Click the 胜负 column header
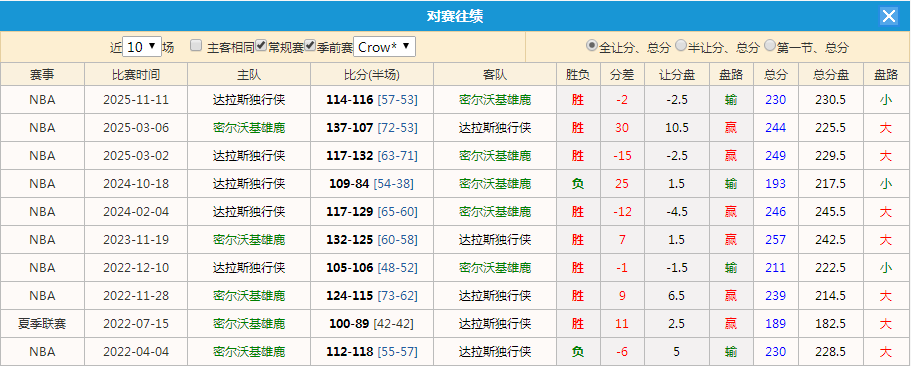The image size is (911, 366). [578, 74]
